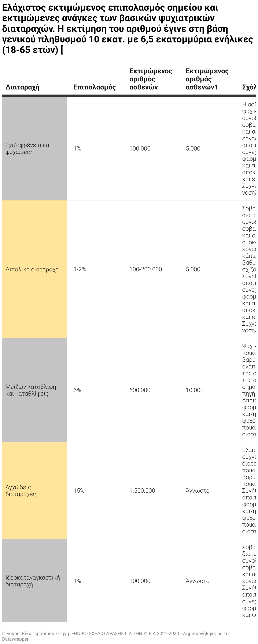
Task: Select the Μείζων κατάθλιψη και καταθλίψεις cell
Action: (34, 390)
